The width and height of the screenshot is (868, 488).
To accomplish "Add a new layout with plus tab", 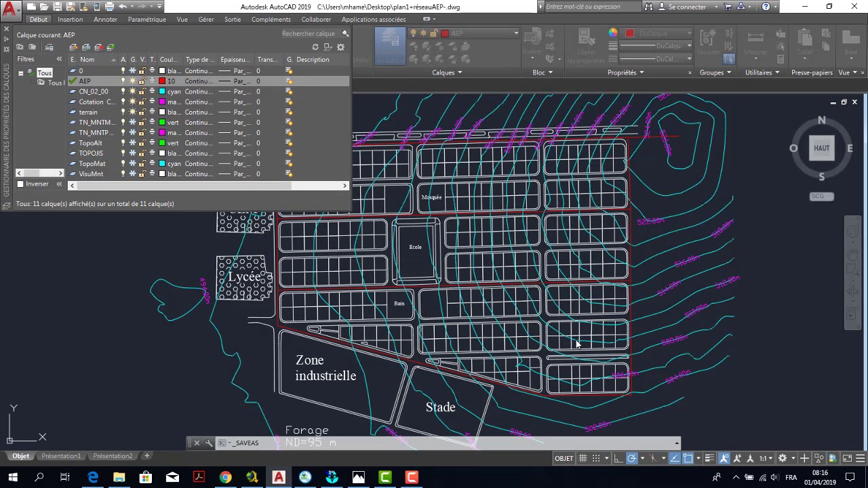I will tap(146, 456).
